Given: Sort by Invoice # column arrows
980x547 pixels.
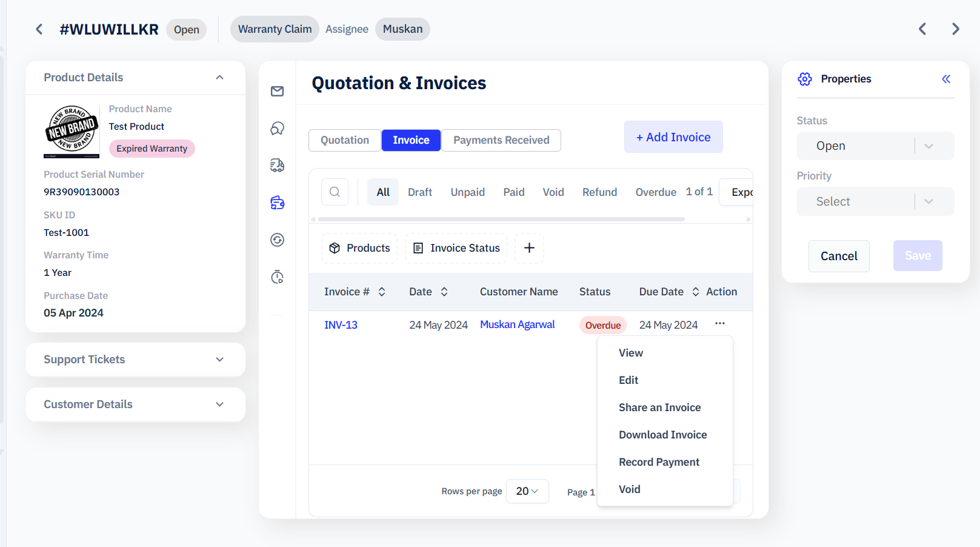Looking at the screenshot, I should (382, 292).
